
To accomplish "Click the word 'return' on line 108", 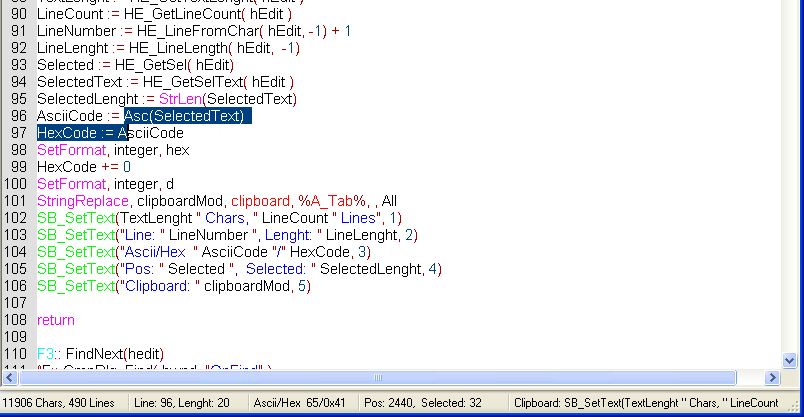I will click(x=56, y=320).
